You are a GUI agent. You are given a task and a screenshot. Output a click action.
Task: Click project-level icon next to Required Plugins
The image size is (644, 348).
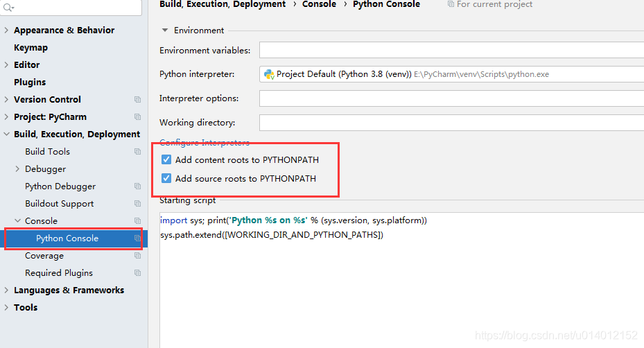(137, 273)
